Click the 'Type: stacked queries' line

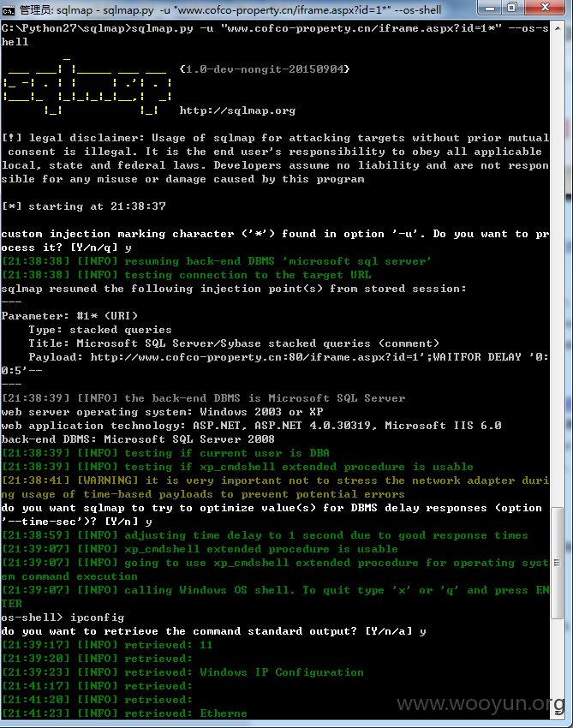(100, 330)
